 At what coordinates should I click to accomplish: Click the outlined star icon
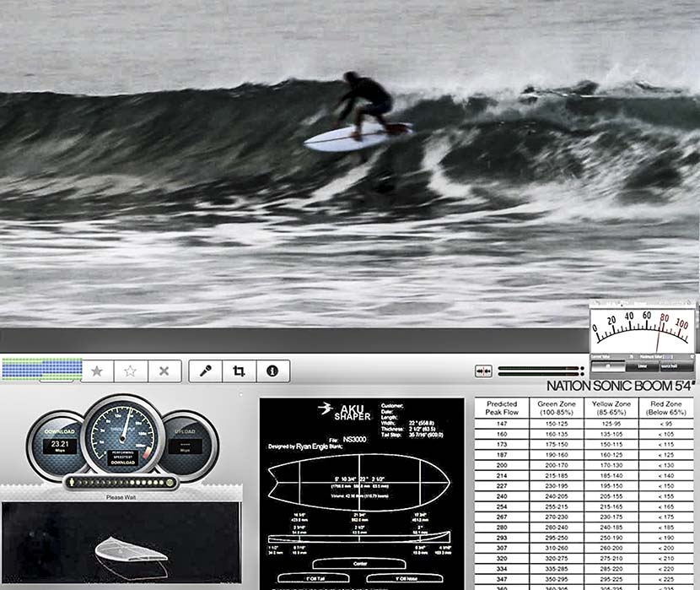coord(130,371)
